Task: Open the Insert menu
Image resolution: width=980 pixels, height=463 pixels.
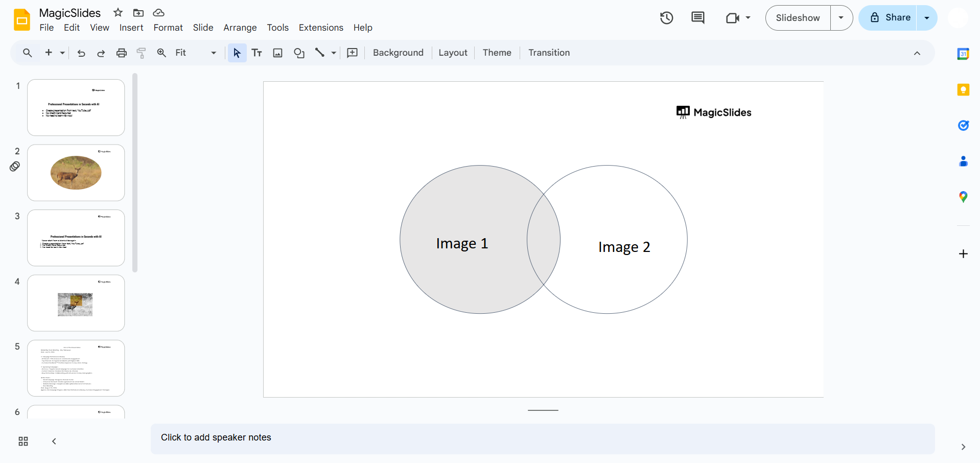Action: pyautogui.click(x=131, y=28)
